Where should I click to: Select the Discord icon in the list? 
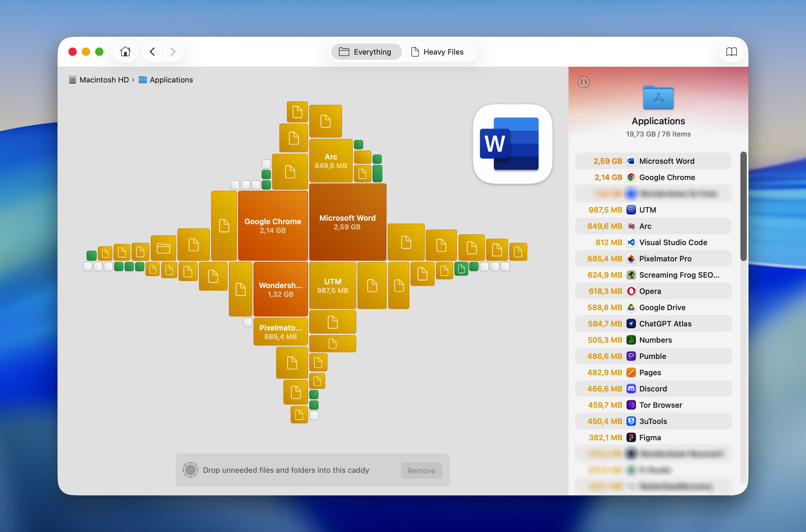pyautogui.click(x=631, y=389)
